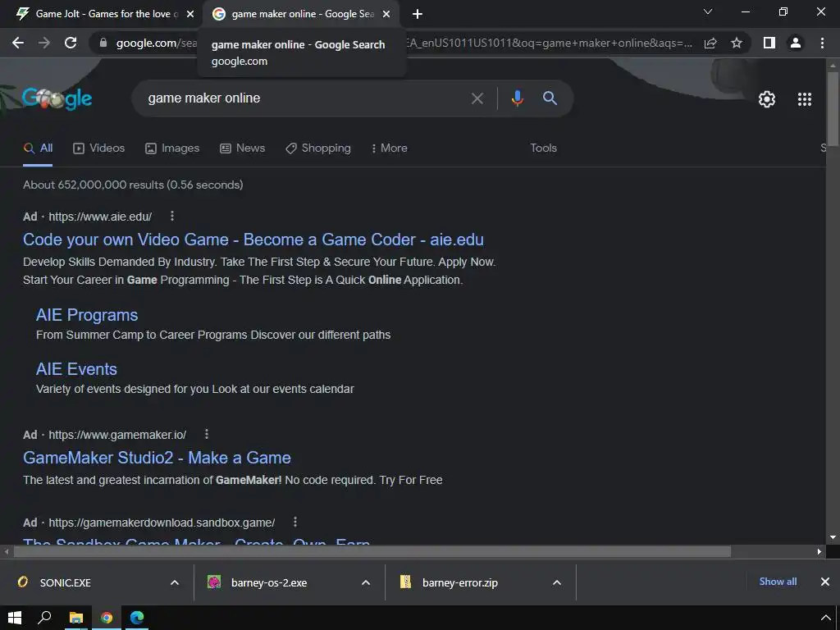
Task: Share this page using the share icon
Action: 710,43
